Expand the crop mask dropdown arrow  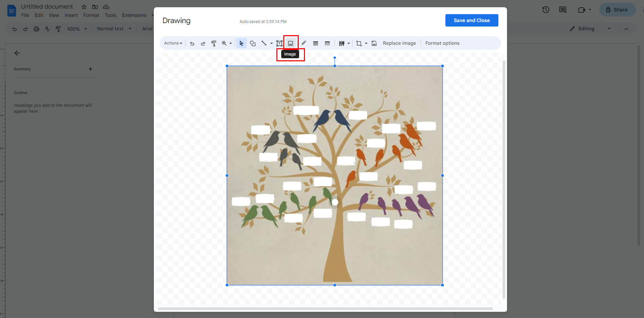[x=366, y=43]
